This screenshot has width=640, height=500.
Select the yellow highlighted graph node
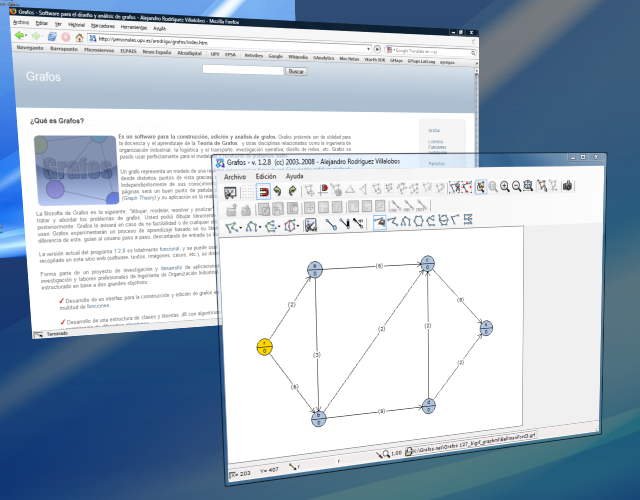pyautogui.click(x=262, y=347)
